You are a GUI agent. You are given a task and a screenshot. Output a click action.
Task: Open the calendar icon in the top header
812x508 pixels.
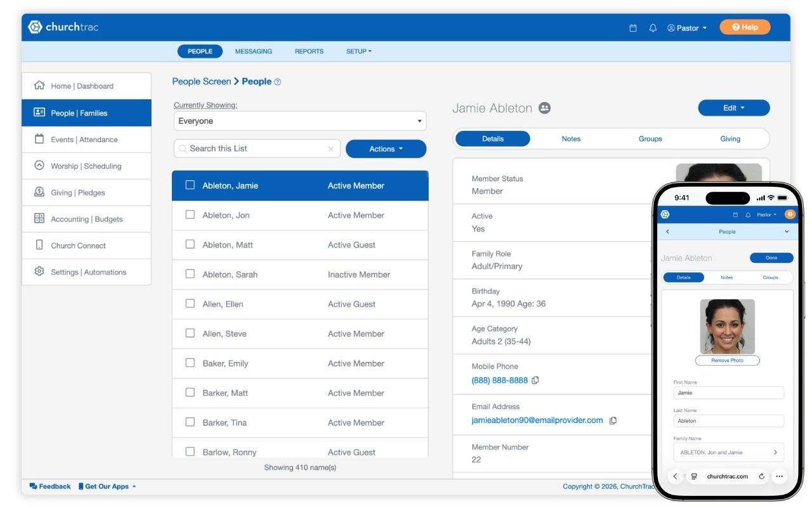pos(632,28)
